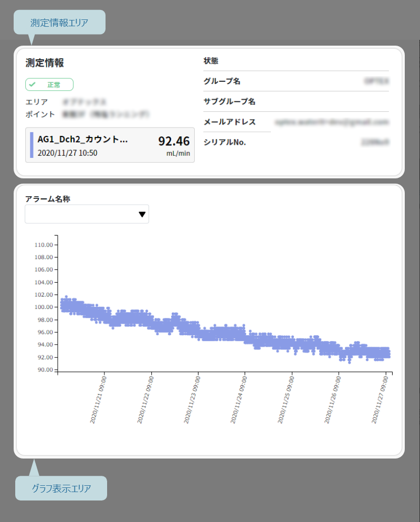Click the mL/min unit label
This screenshot has height=522, width=420.
[x=178, y=154]
